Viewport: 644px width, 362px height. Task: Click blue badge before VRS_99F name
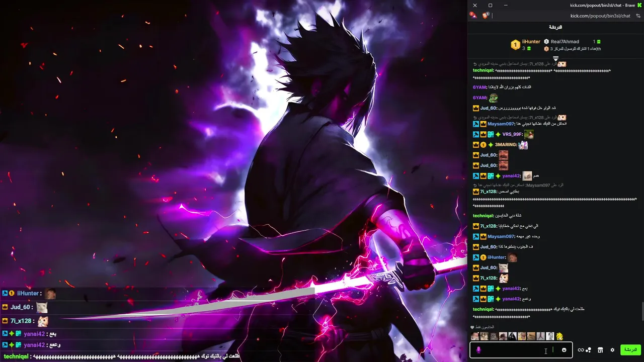[475, 134]
